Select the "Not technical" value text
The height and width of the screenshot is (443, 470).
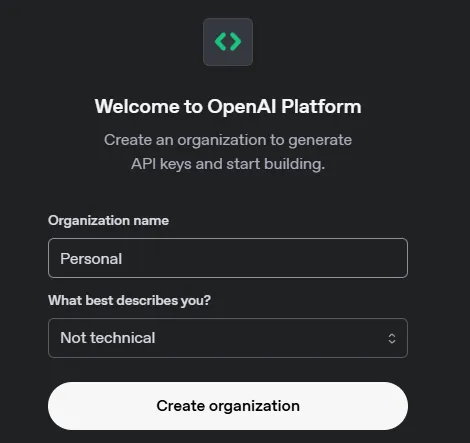tap(108, 338)
